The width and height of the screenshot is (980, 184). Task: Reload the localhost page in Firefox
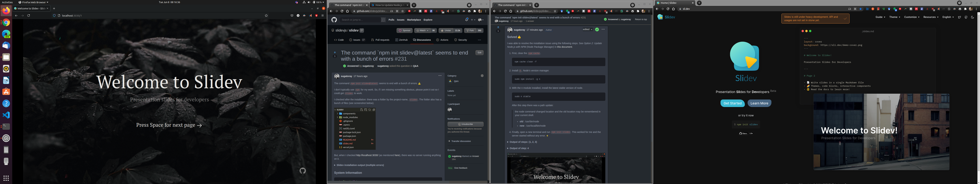point(29,16)
